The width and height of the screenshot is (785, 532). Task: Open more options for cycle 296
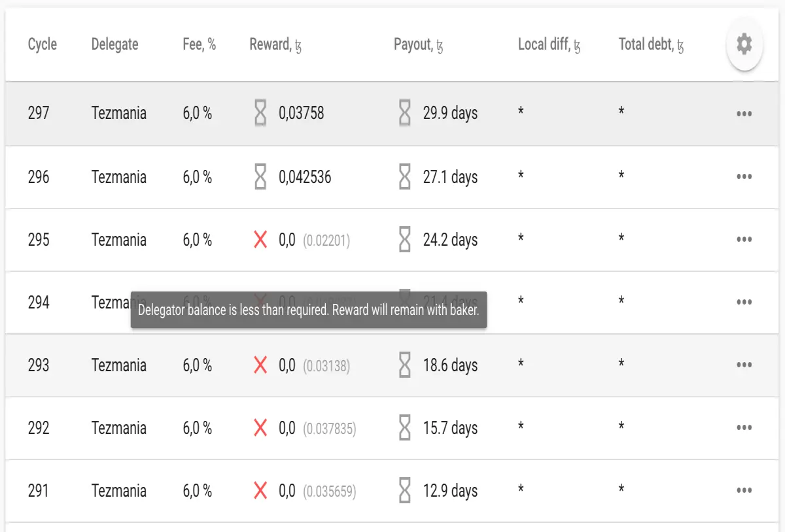pos(744,177)
